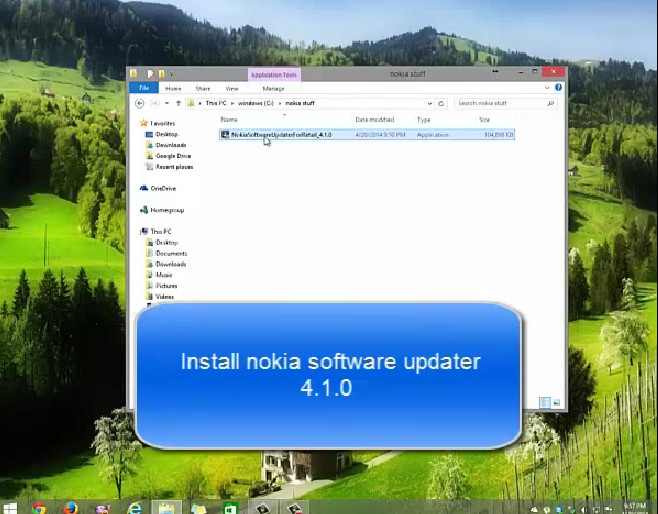This screenshot has width=658, height=514.
Task: Select NokiaSoftwareUpdaterForRetail_4.1.0 file
Action: 367,135
